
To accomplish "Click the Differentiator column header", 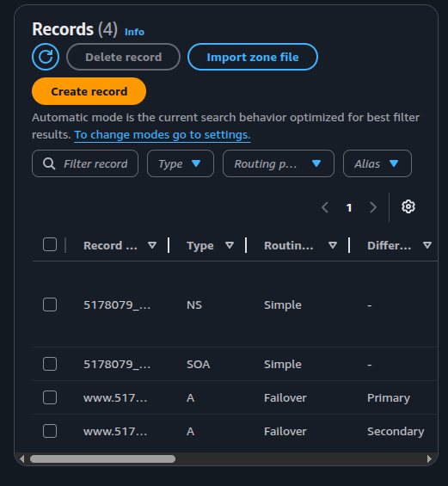I will coord(390,245).
